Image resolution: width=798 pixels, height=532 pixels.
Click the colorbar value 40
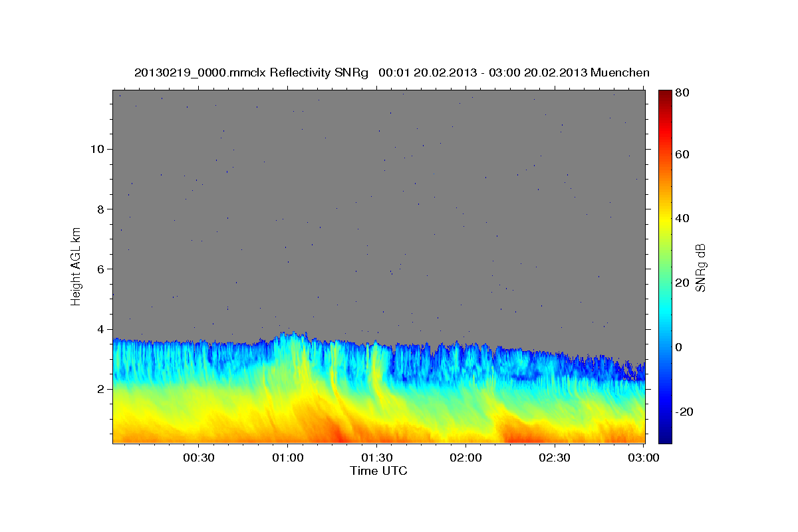point(681,218)
